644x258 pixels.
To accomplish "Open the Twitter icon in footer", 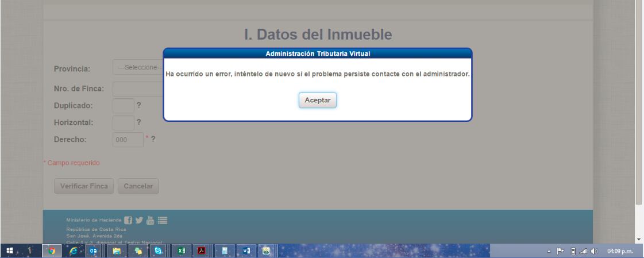I will [140, 220].
